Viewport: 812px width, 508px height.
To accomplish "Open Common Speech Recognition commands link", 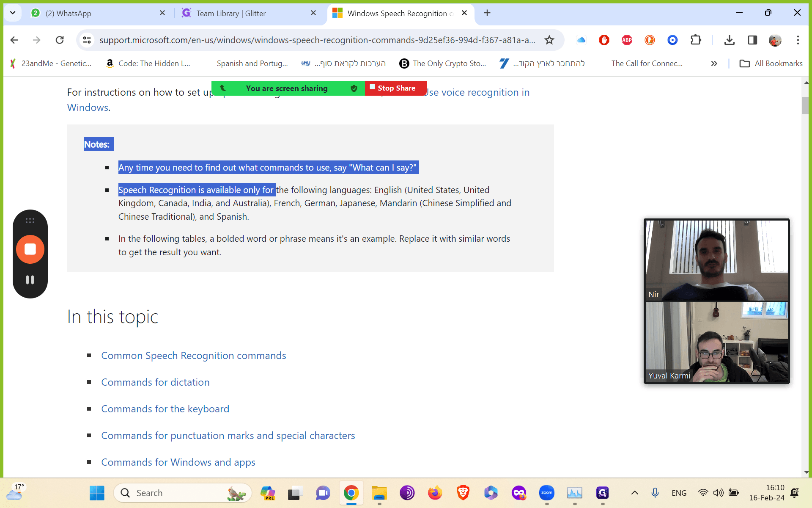I will click(194, 356).
